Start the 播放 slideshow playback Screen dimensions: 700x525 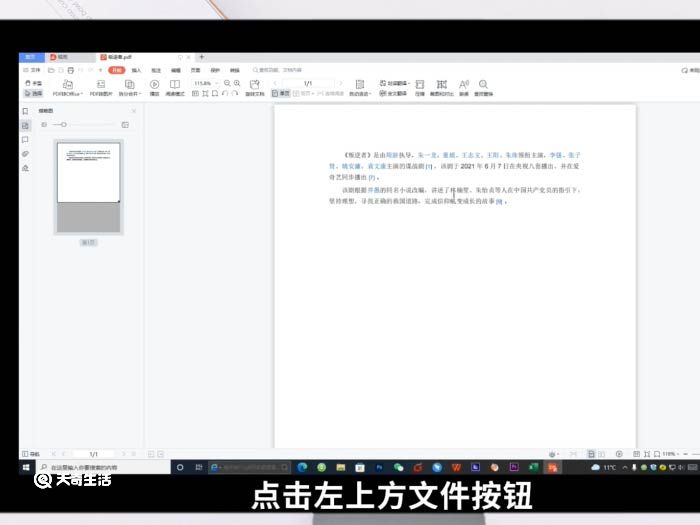click(154, 88)
